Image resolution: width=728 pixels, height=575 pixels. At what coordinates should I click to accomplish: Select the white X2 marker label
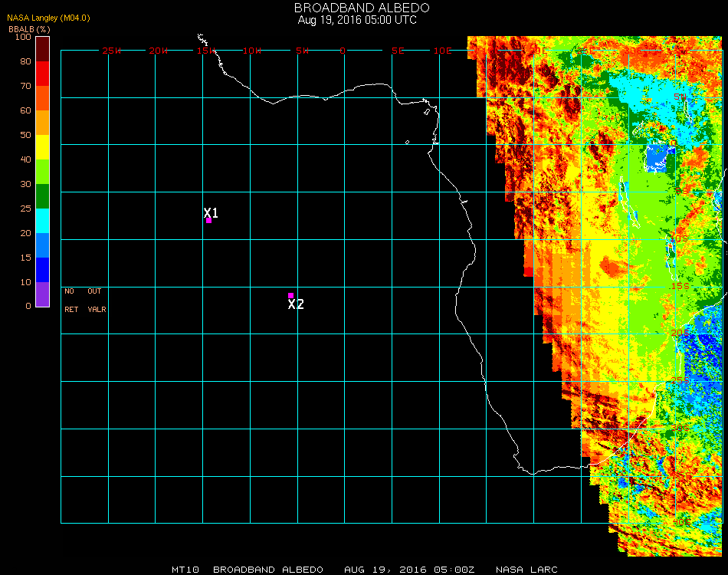[x=296, y=304]
